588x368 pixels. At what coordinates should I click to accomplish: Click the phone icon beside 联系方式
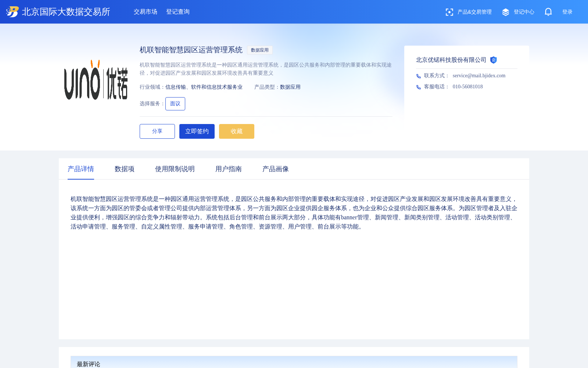point(419,76)
